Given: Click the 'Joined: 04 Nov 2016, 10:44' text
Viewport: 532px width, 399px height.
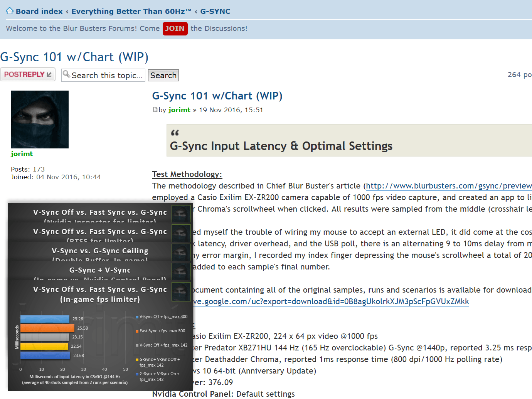Looking at the screenshot, I should pyautogui.click(x=56, y=177).
